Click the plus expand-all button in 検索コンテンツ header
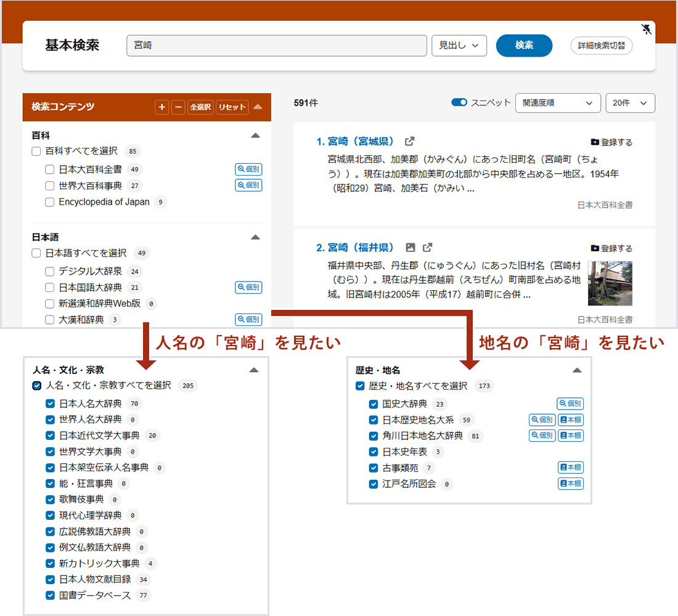This screenshot has height=616, width=678. [162, 107]
